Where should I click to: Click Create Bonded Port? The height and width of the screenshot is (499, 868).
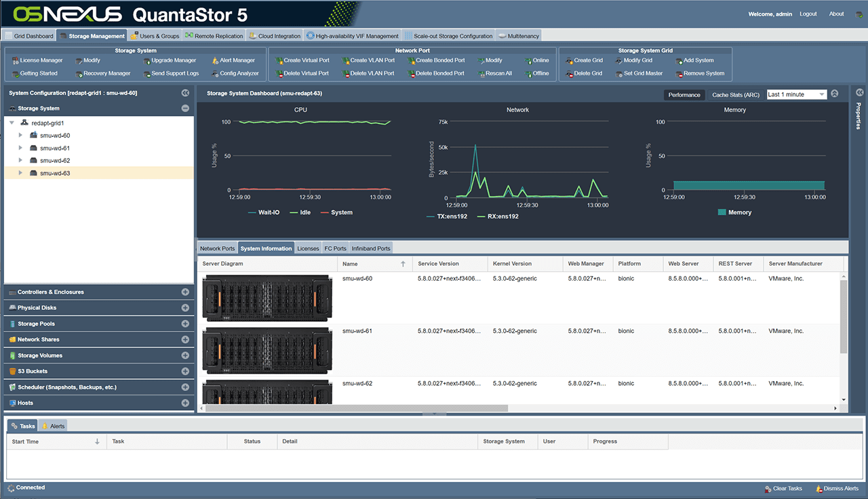pos(436,60)
